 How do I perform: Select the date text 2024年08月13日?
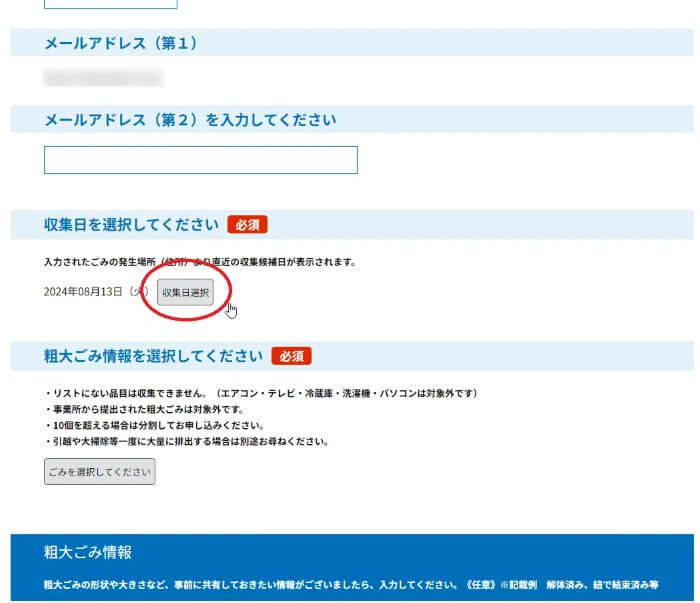point(83,291)
